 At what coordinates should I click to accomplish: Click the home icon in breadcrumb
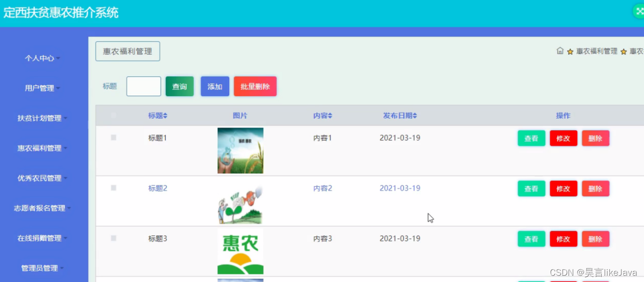pos(560,51)
